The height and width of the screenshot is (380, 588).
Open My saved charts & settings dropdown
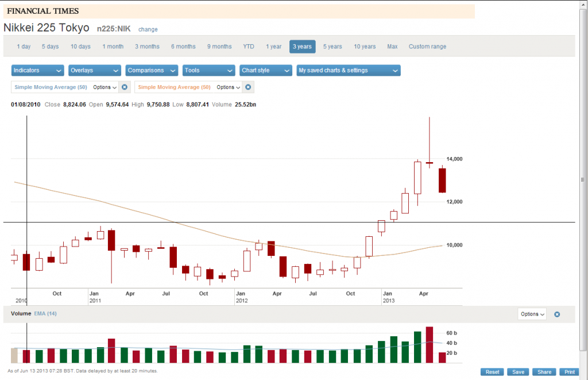349,70
